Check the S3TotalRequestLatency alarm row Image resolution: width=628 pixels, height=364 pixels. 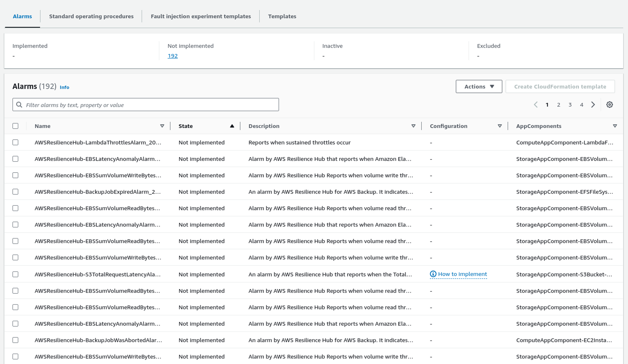[15, 275]
